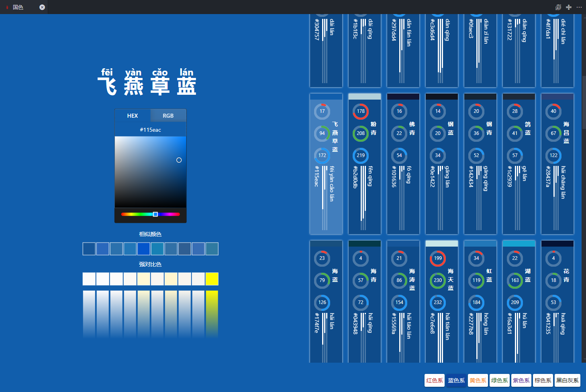Open the 棕色系 color category
The height and width of the screenshot is (392, 586).
543,380
